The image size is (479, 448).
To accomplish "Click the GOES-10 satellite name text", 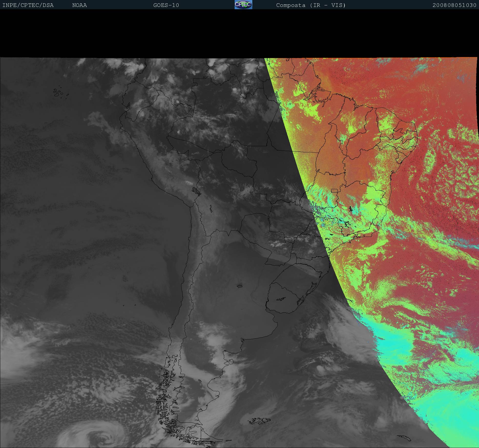I will pos(166,5).
